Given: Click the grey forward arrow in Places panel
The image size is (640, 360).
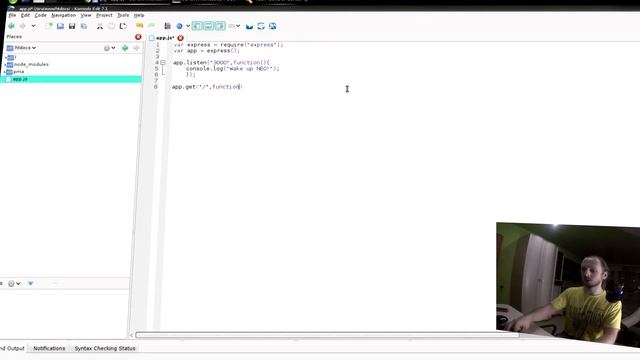Looking at the screenshot, I should coord(136,48).
